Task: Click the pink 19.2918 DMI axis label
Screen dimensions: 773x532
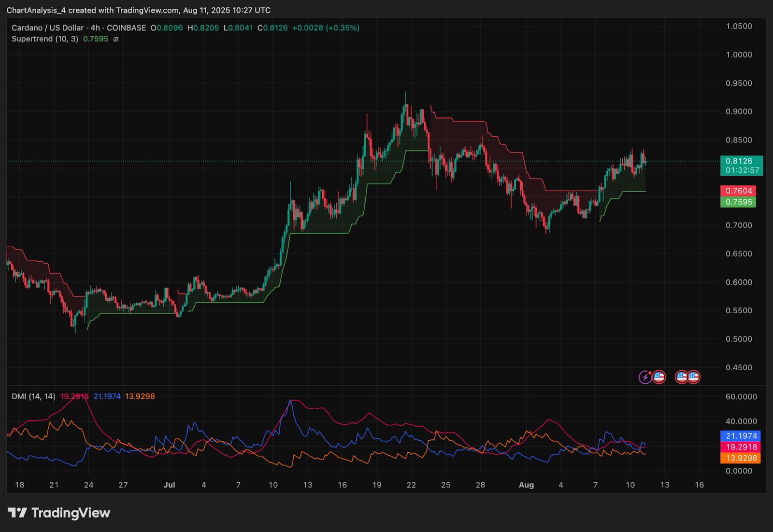Action: click(x=740, y=447)
